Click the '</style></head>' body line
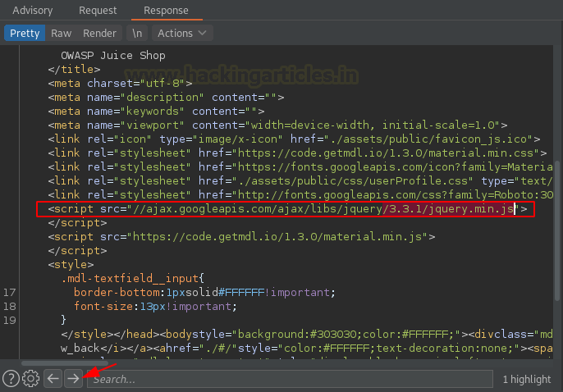 (x=307, y=335)
